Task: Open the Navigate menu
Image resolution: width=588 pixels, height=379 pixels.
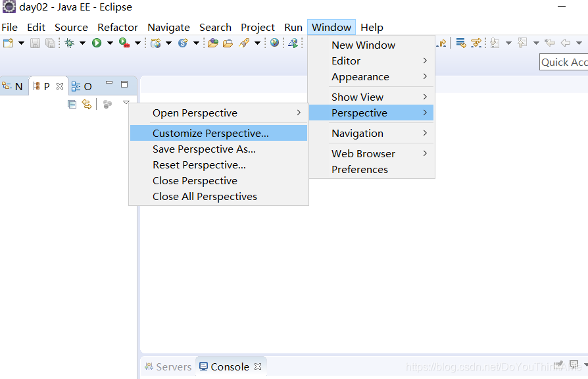Action: (169, 28)
